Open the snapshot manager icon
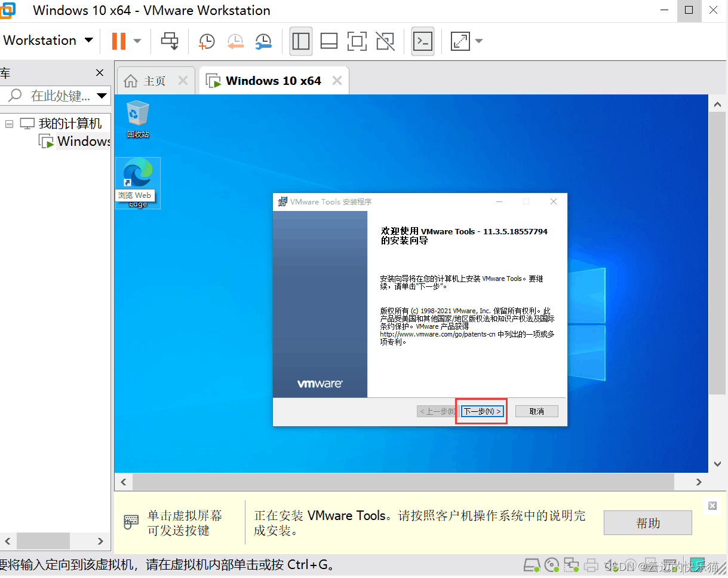The height and width of the screenshot is (578, 728). [x=263, y=41]
